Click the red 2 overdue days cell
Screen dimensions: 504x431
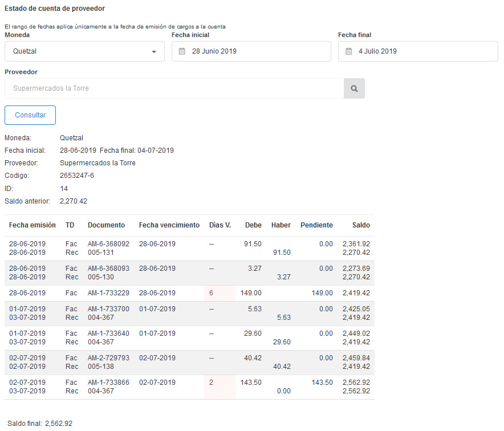tap(212, 383)
